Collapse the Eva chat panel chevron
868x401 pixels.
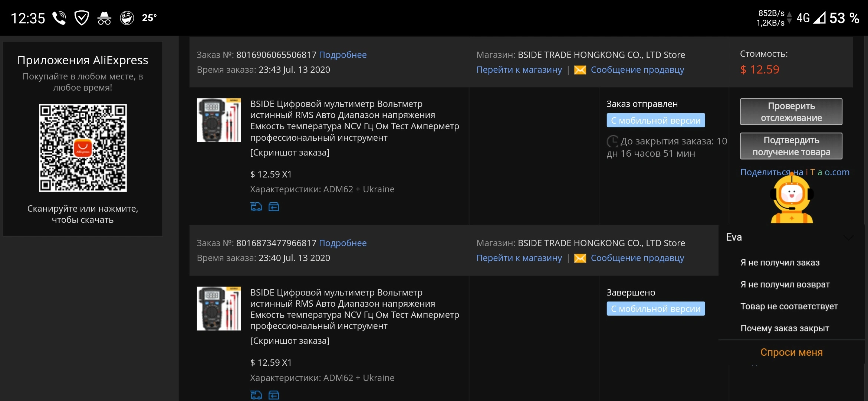[848, 237]
